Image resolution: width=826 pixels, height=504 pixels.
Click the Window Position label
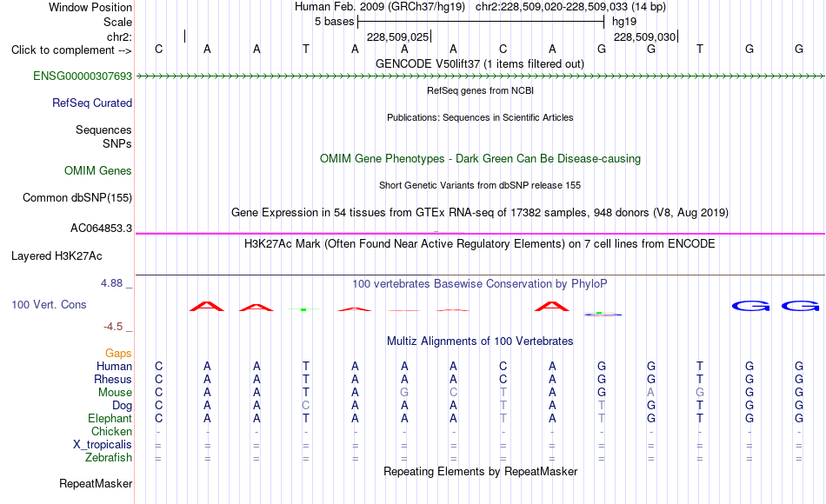pos(90,7)
